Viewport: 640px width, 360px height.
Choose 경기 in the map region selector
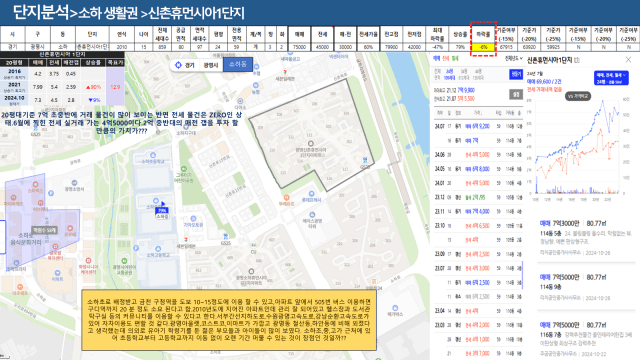tap(190, 65)
